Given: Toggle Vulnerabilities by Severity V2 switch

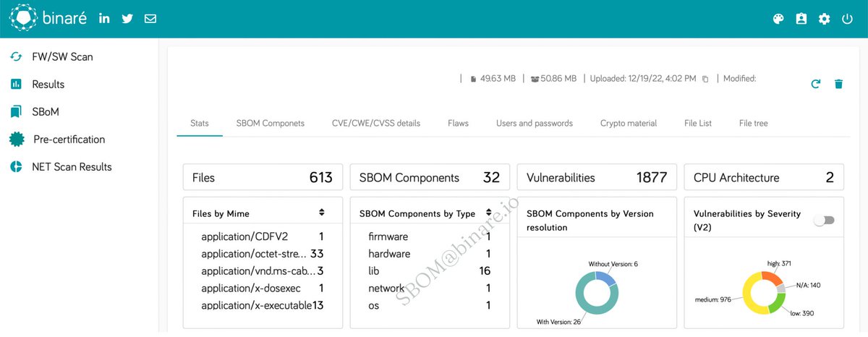Looking at the screenshot, I should 824,220.
